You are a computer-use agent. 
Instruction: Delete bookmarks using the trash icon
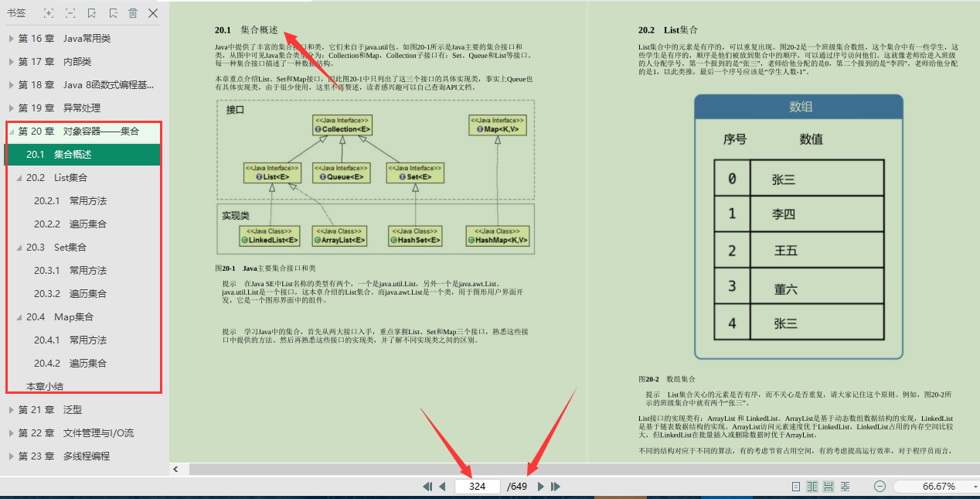tap(133, 13)
